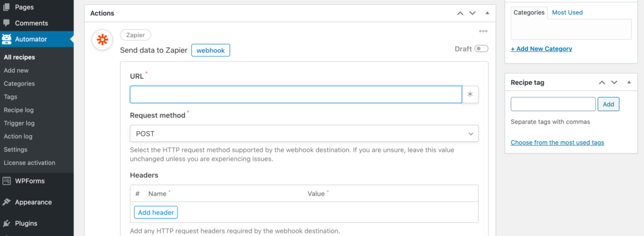
Task: Click the Pages menu icon
Action: pyautogui.click(x=6, y=7)
